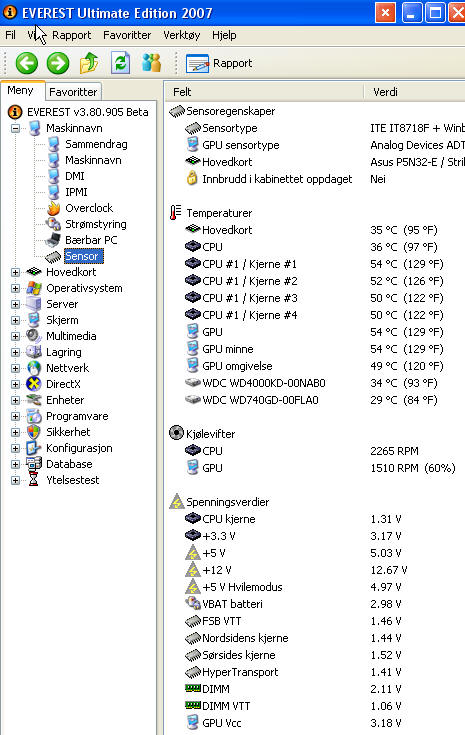Click the green Back arrow button

[27, 63]
